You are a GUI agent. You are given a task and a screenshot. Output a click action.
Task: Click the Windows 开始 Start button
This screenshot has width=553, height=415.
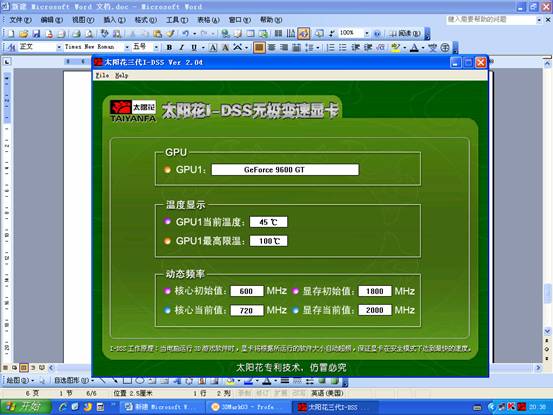point(25,407)
